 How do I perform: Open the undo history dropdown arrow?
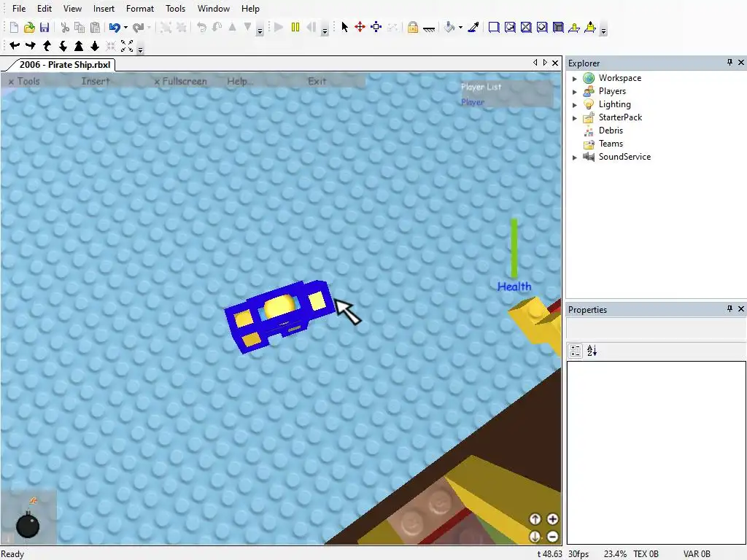[125, 28]
